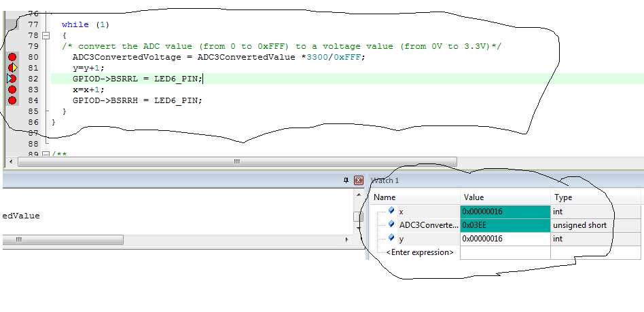Click the bottom-left panel scroll down arrow

coord(359,228)
